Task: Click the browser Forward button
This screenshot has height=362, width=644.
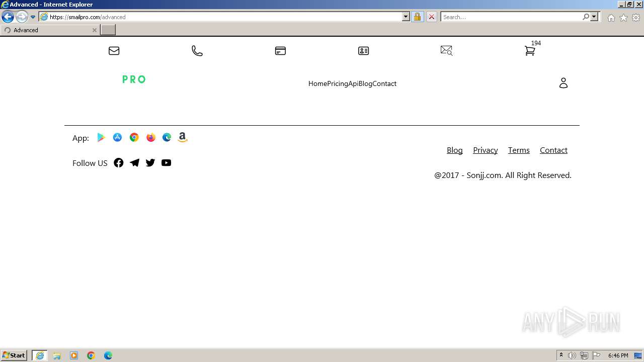Action: pos(22,17)
